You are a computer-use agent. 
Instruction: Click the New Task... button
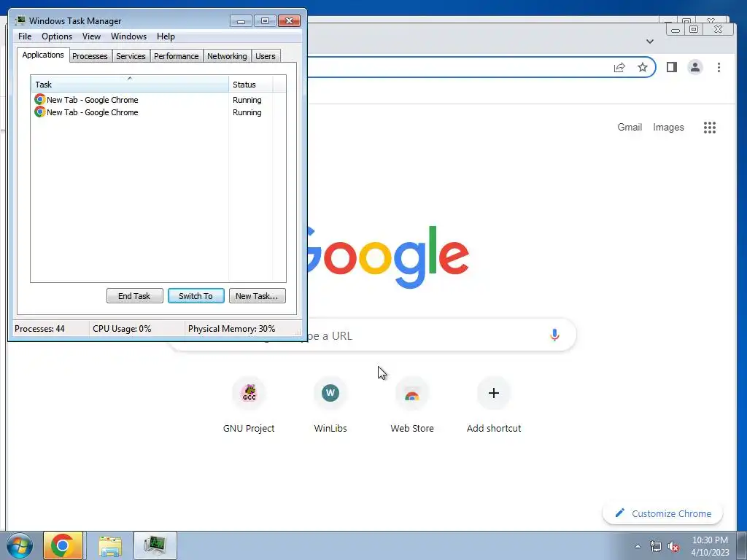click(x=257, y=296)
